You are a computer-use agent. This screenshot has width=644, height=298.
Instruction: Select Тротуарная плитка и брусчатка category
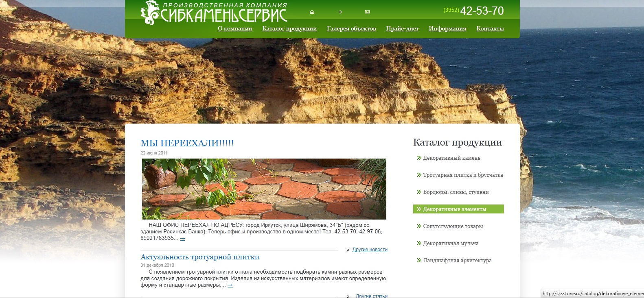(x=463, y=175)
